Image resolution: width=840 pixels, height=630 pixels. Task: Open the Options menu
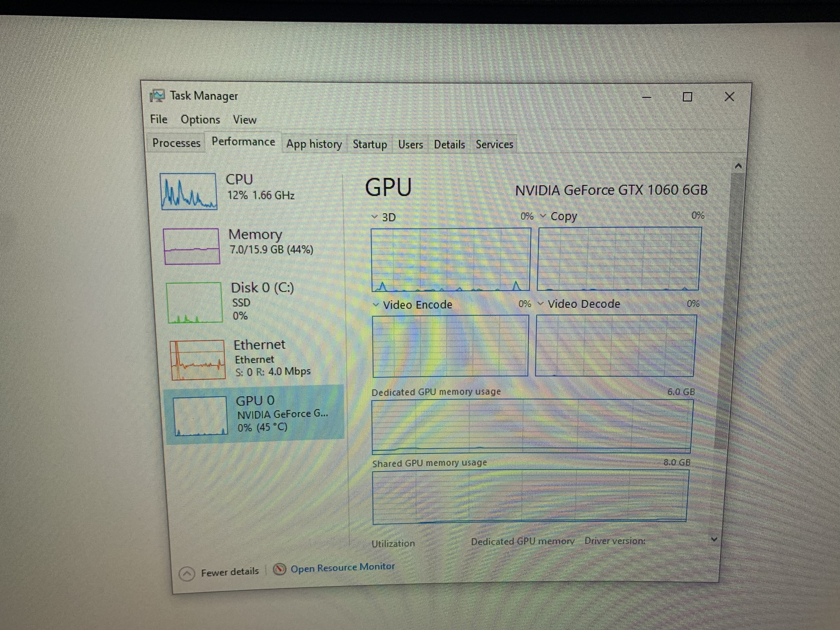pyautogui.click(x=200, y=120)
